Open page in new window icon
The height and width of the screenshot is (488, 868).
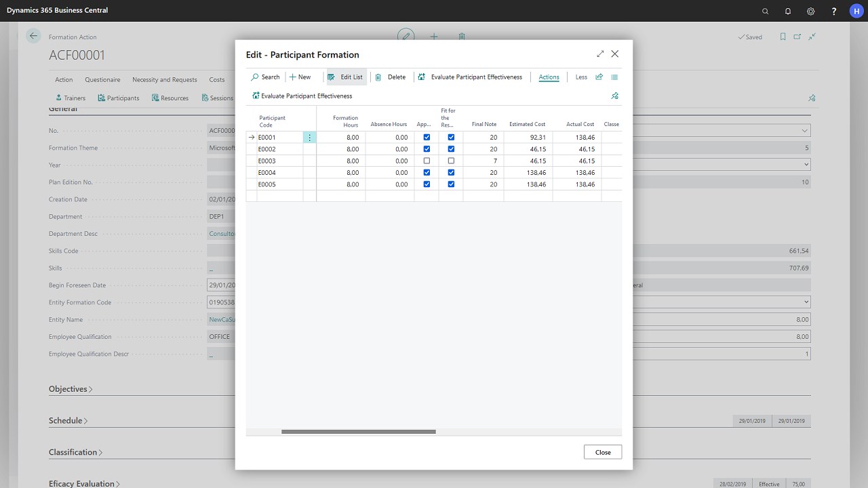[797, 37]
